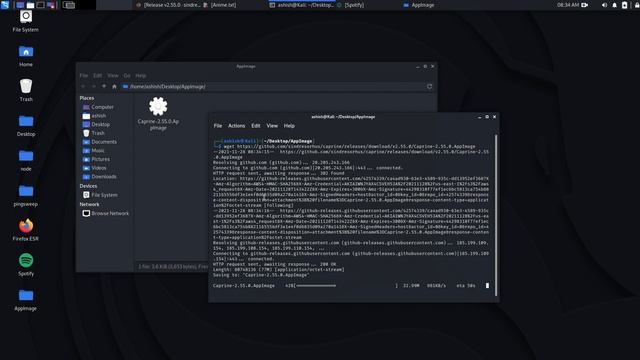Click the wget download progress bar in terminal
This screenshot has height=360, width=640.
(345, 286)
